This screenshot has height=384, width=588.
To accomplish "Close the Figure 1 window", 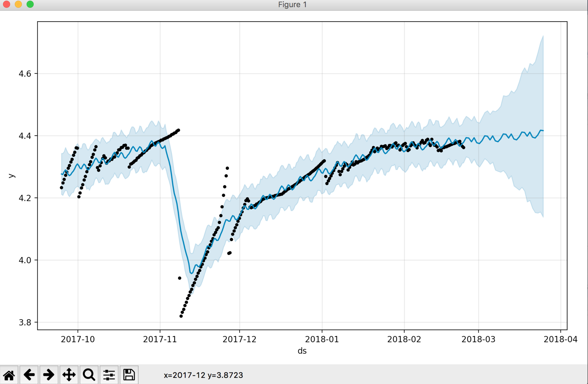I will tap(7, 4).
